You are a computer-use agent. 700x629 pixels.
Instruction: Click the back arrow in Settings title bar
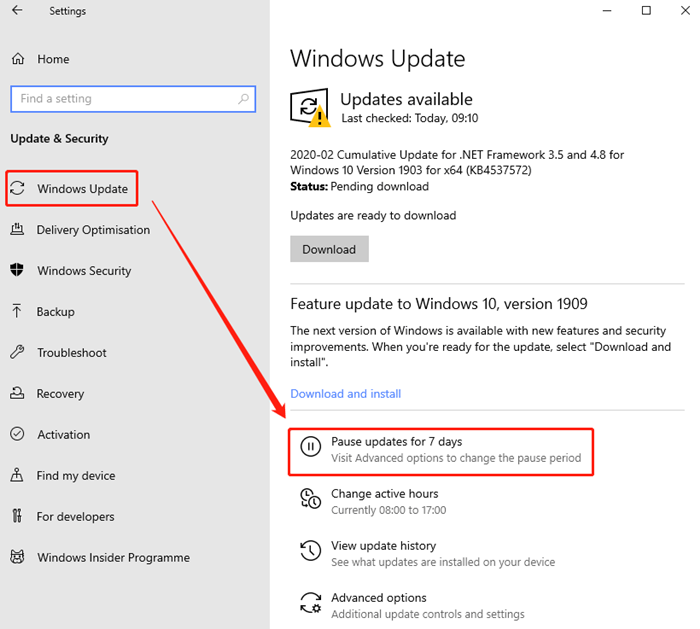[17, 10]
